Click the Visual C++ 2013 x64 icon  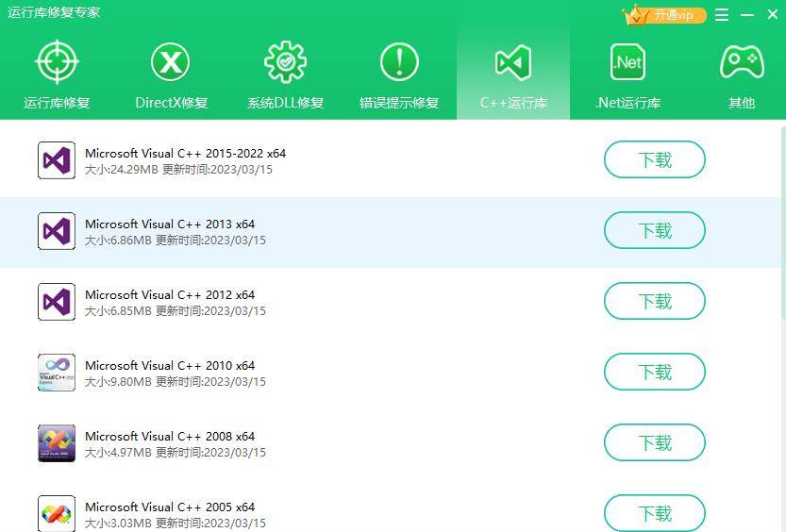click(x=57, y=231)
